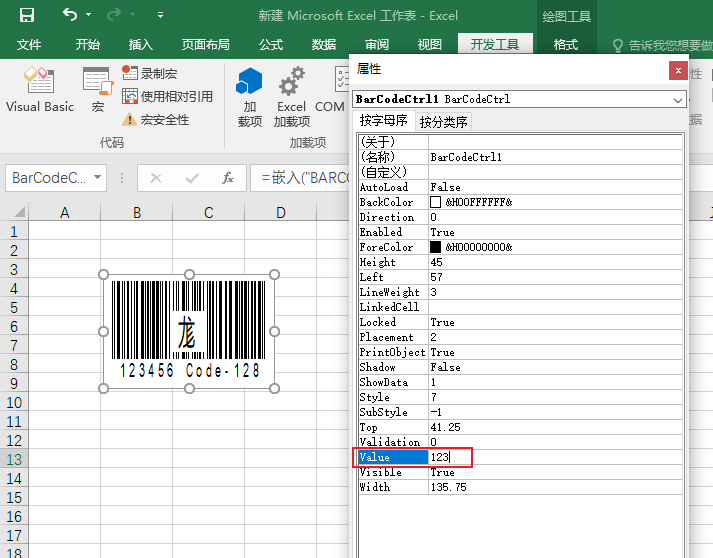713x558 pixels.
Task: Click the formula bar Enter checkmark icon
Action: point(192,178)
